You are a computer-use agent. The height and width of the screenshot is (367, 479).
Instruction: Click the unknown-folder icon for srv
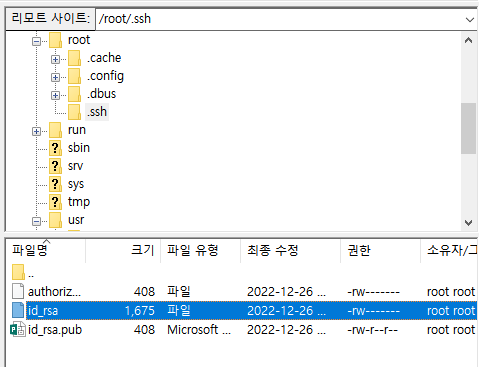pyautogui.click(x=55, y=166)
